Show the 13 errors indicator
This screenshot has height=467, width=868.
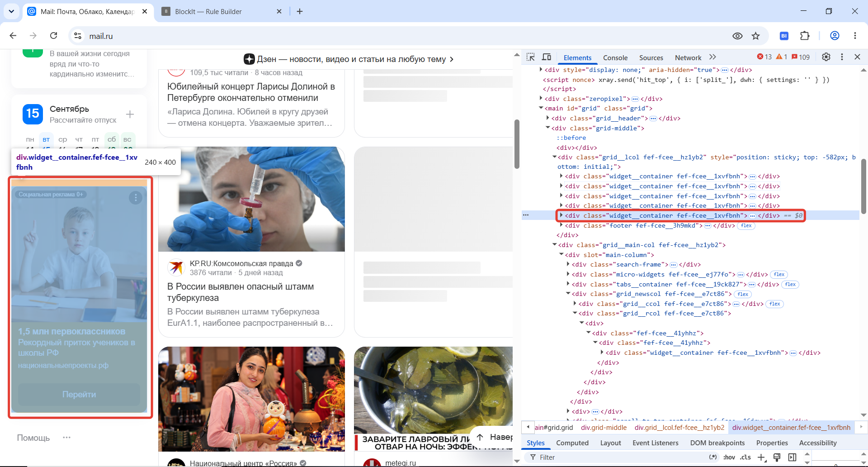(x=764, y=57)
